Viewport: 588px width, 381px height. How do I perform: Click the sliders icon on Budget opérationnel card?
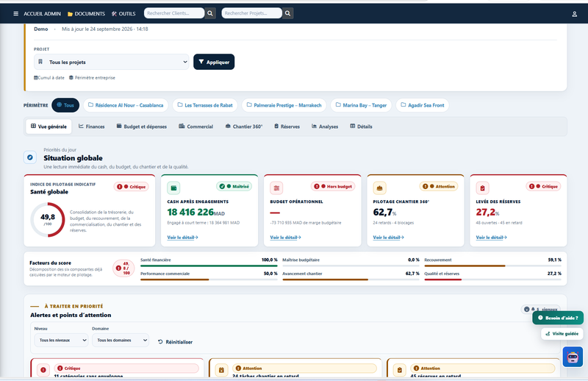276,188
